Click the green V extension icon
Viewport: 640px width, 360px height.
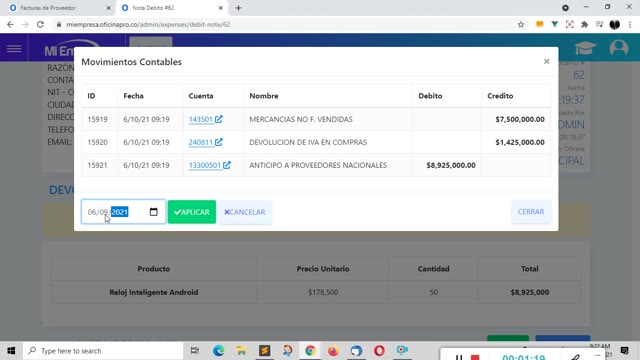pyautogui.click(x=554, y=24)
